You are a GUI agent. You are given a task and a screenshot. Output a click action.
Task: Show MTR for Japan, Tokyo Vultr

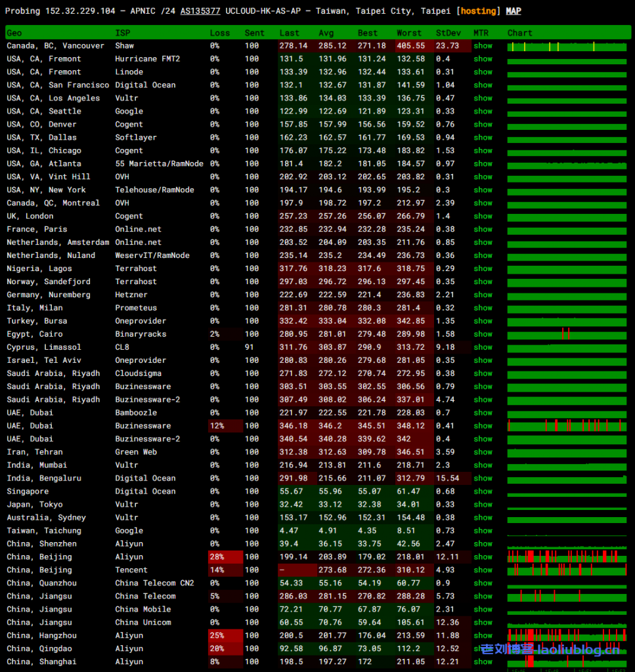483,505
